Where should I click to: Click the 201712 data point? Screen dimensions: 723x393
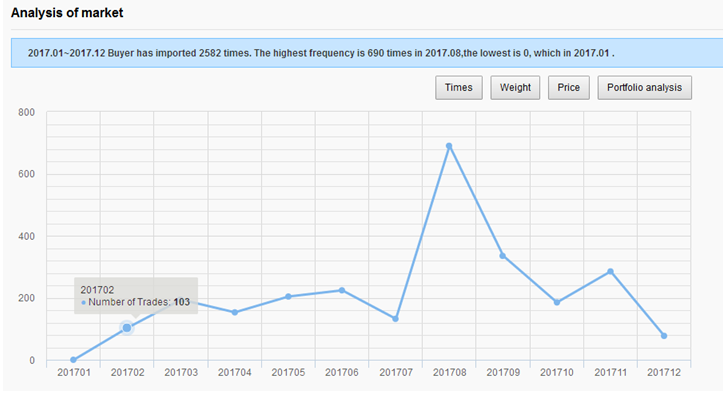pyautogui.click(x=664, y=336)
